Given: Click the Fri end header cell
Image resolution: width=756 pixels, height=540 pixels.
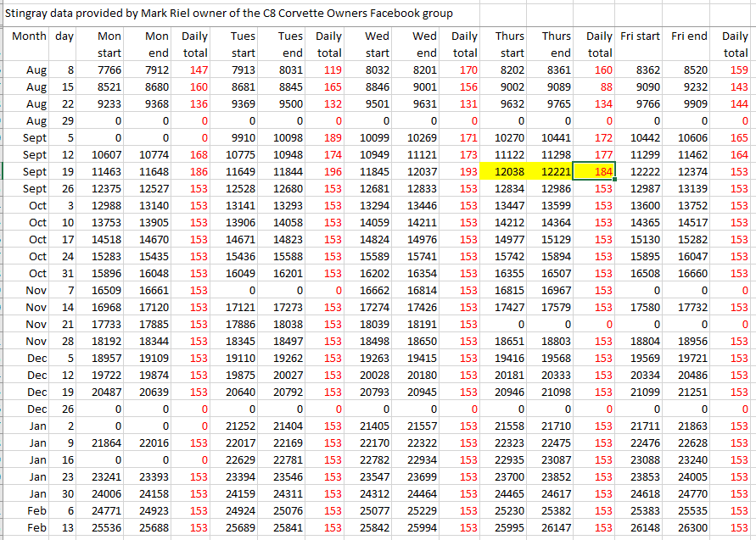Looking at the screenshot, I should [x=689, y=37].
